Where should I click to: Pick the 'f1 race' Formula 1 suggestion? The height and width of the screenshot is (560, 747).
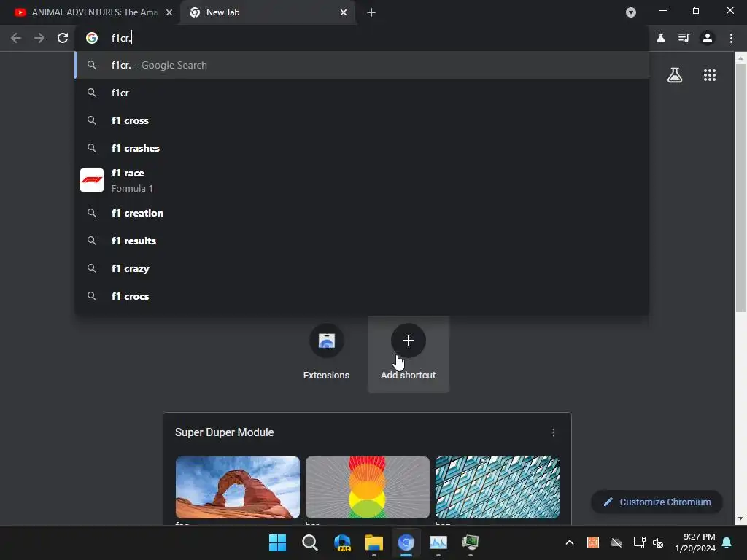362,181
